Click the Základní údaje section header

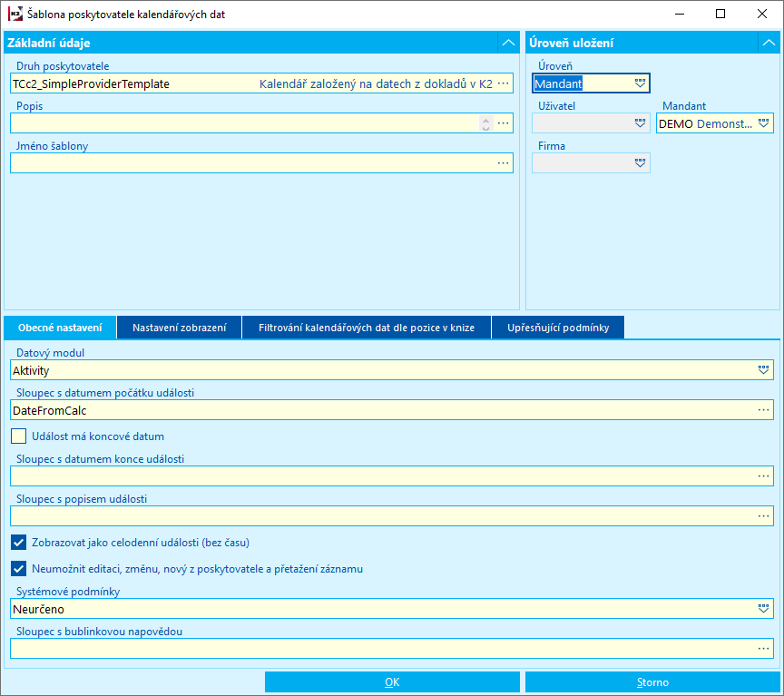point(261,43)
